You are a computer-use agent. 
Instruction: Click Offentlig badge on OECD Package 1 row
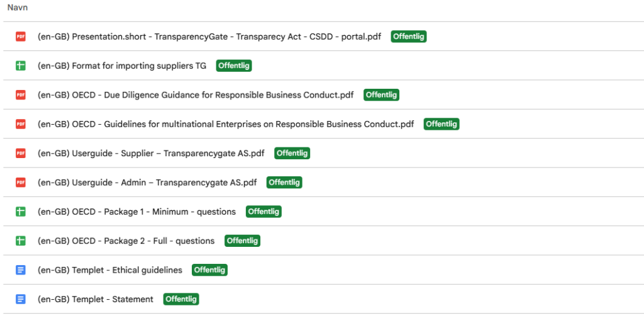[264, 212]
